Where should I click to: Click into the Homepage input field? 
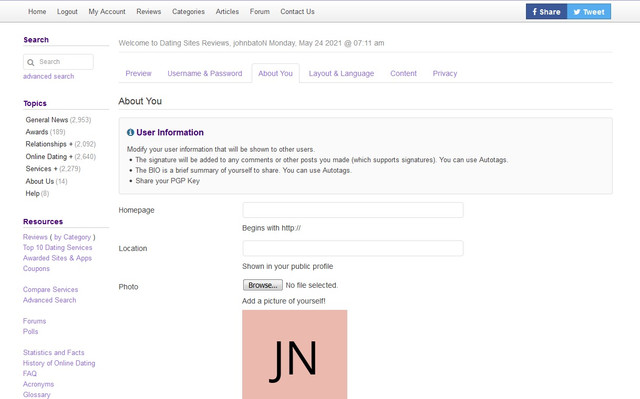coord(353,210)
